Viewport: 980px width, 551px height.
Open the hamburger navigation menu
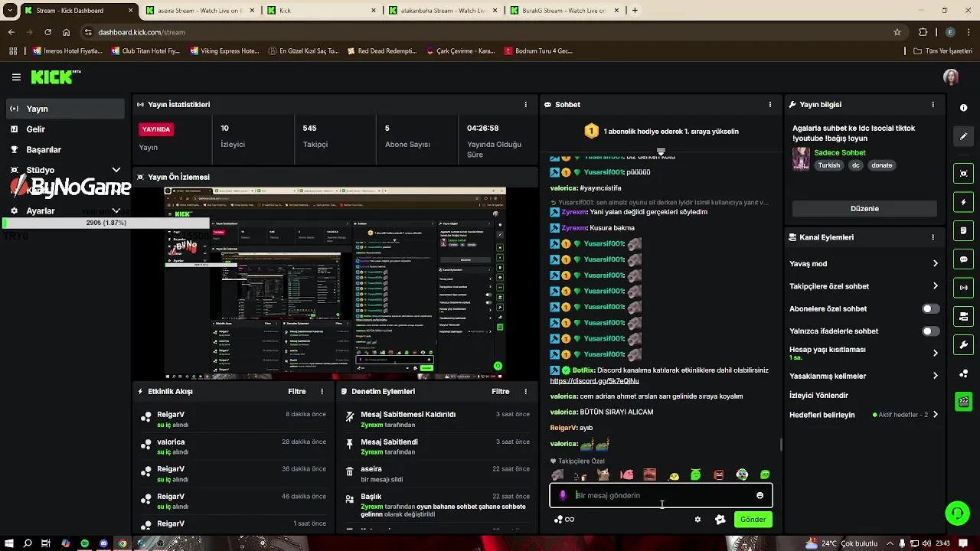[16, 77]
